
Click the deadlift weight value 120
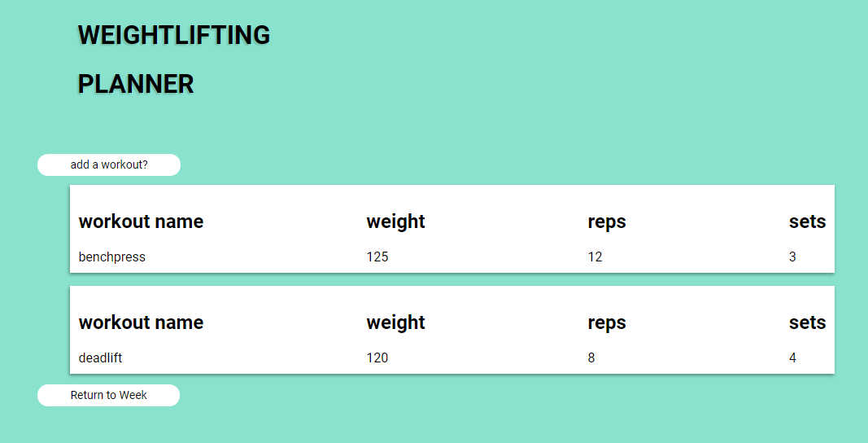click(377, 357)
